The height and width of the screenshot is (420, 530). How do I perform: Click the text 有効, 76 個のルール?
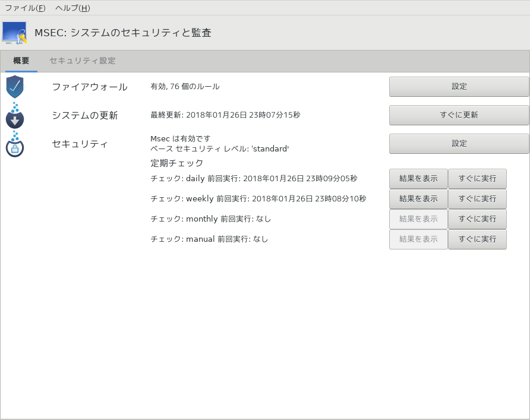185,87
